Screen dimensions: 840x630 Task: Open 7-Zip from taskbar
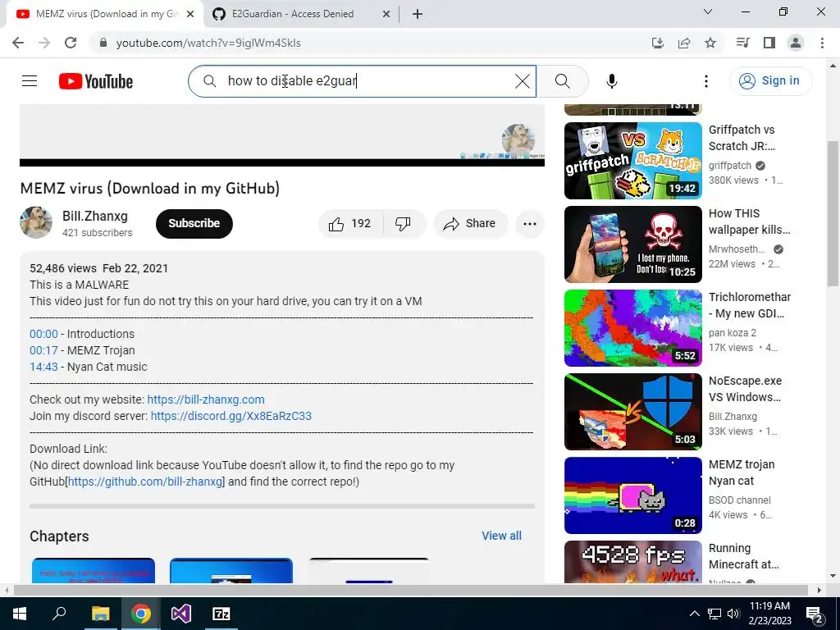(221, 614)
